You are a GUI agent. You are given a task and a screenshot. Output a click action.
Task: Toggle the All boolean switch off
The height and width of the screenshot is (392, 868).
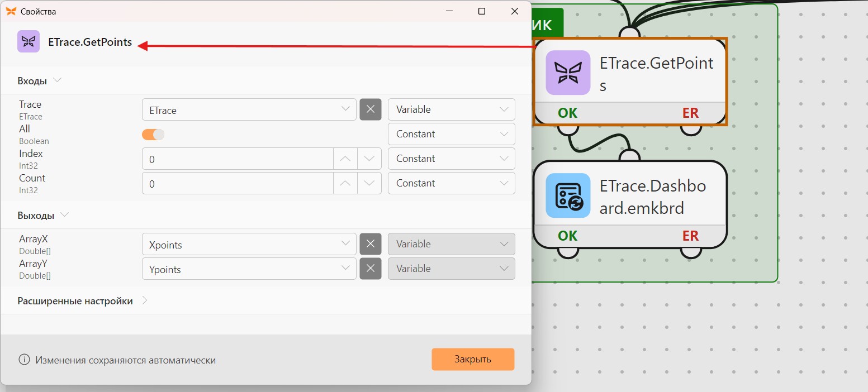pos(153,135)
